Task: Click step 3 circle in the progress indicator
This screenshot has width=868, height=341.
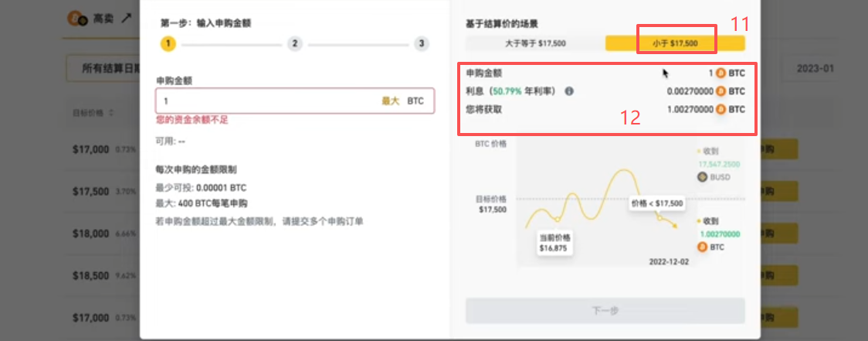Action: tap(422, 44)
